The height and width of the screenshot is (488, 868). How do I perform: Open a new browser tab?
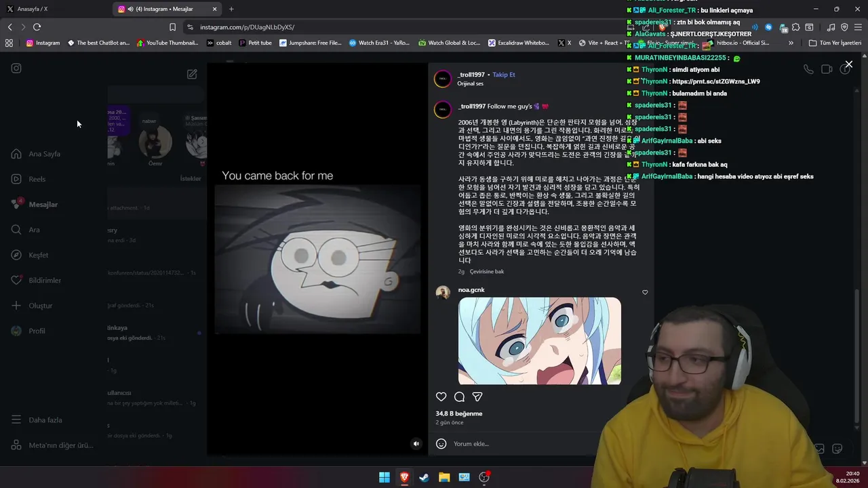(231, 9)
